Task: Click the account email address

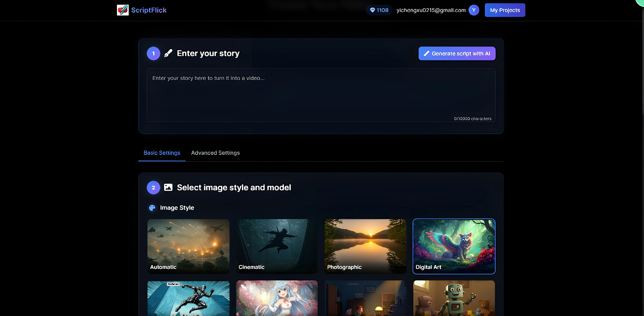Action: 431,10
